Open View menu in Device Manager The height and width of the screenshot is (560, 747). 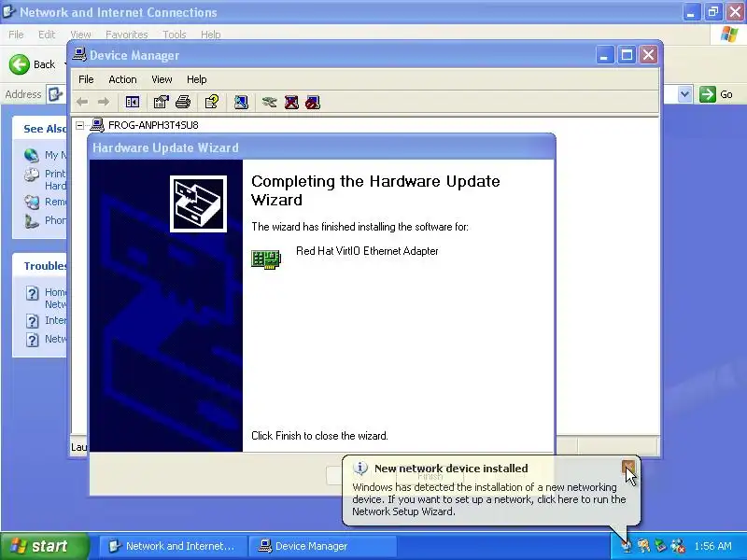coord(162,79)
